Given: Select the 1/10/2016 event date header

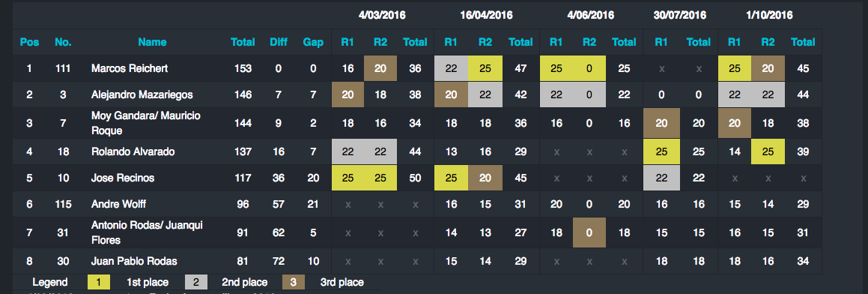Looking at the screenshot, I should click(x=769, y=15).
